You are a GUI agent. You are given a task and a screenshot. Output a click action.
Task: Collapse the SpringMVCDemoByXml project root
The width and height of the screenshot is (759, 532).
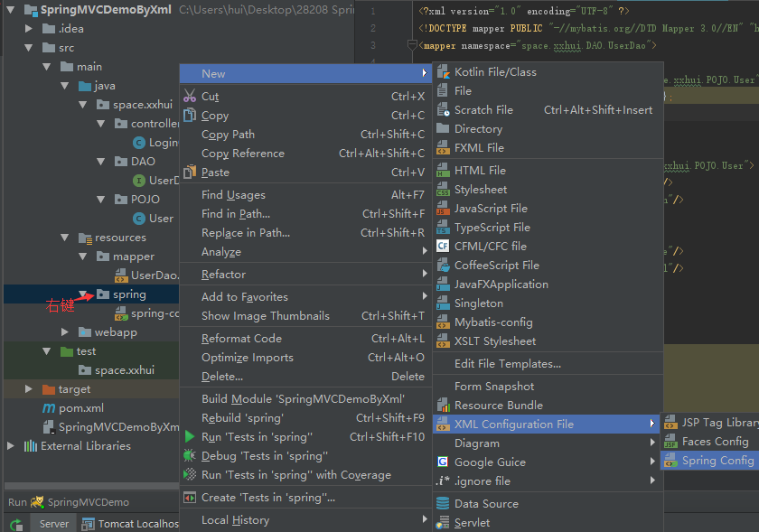click(11, 10)
